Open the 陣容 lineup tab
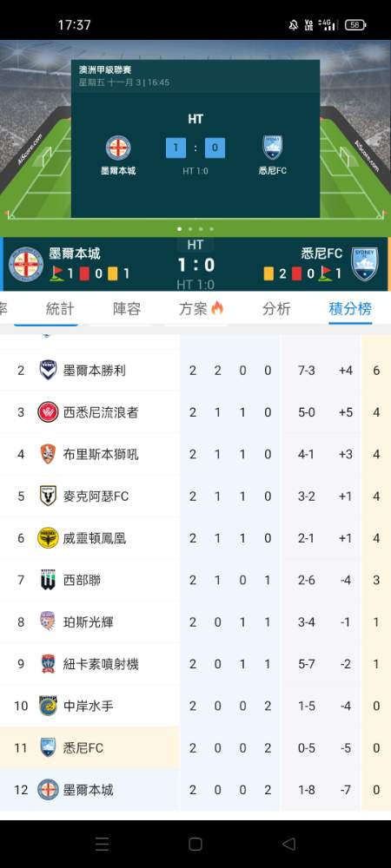391x868 pixels. coord(127,309)
